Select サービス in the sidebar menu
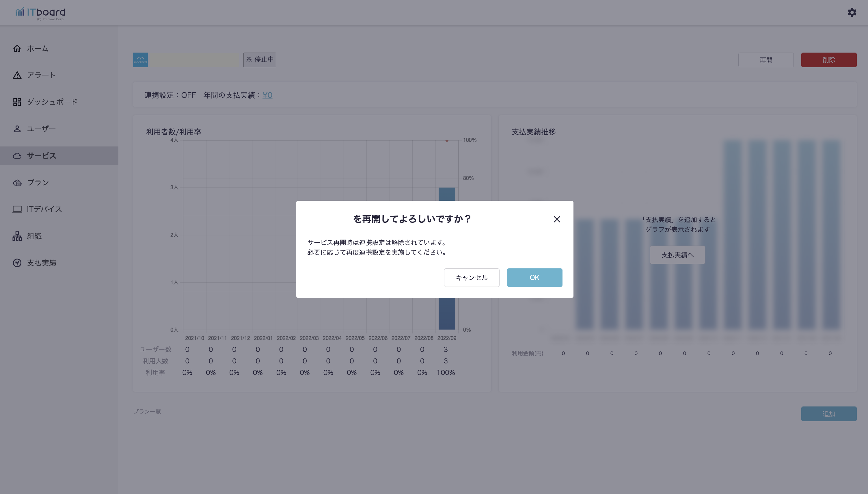The image size is (868, 494). click(41, 156)
